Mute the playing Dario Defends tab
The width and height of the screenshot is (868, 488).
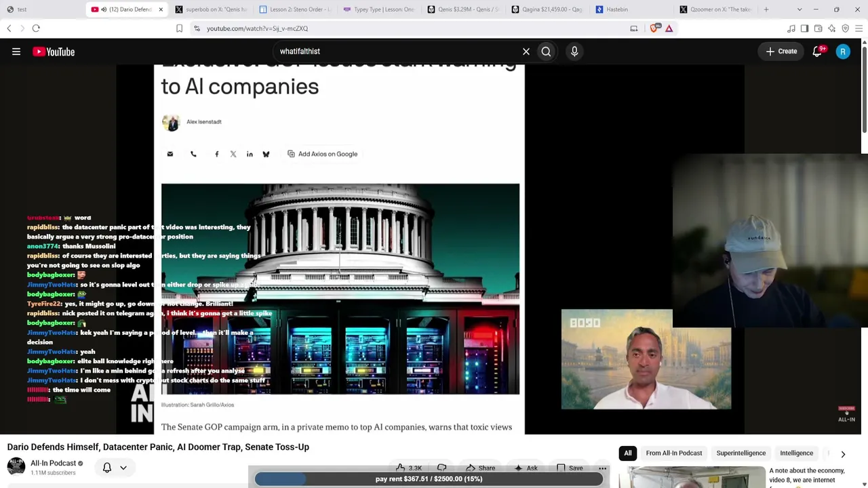click(x=104, y=9)
